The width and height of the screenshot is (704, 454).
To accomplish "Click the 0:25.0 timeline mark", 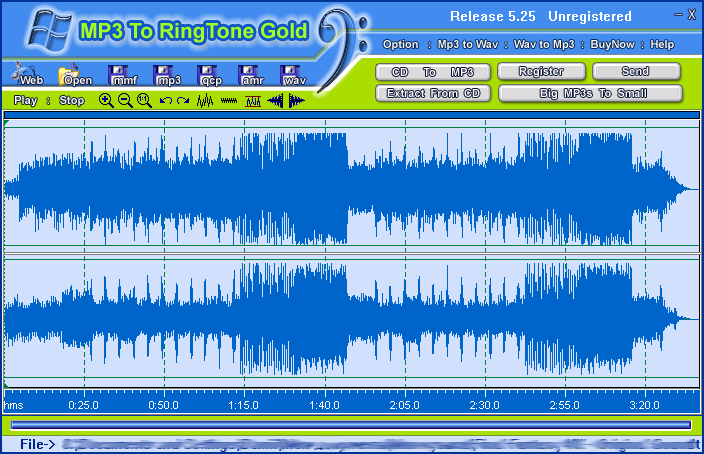I will pos(84,405).
